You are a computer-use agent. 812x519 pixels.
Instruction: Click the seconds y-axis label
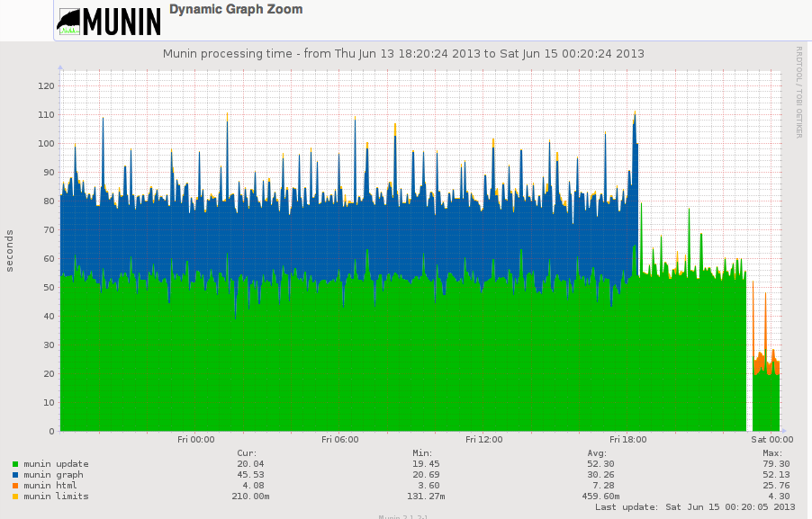pos(10,250)
